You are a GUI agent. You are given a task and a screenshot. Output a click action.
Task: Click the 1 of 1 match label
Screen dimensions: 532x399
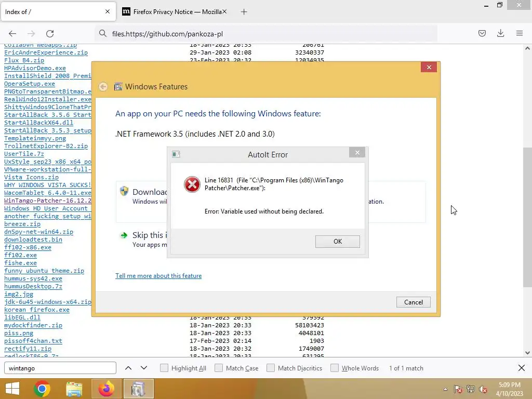click(x=406, y=368)
